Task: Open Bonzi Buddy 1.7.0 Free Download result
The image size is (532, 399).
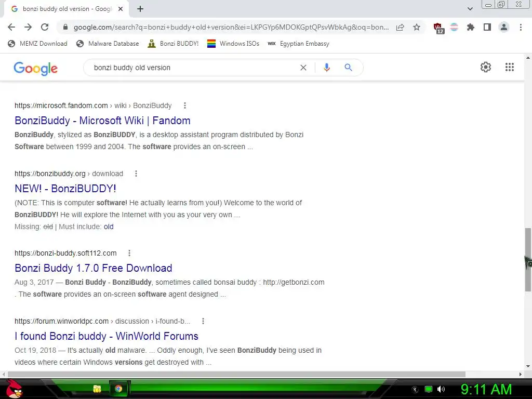Action: [94, 268]
